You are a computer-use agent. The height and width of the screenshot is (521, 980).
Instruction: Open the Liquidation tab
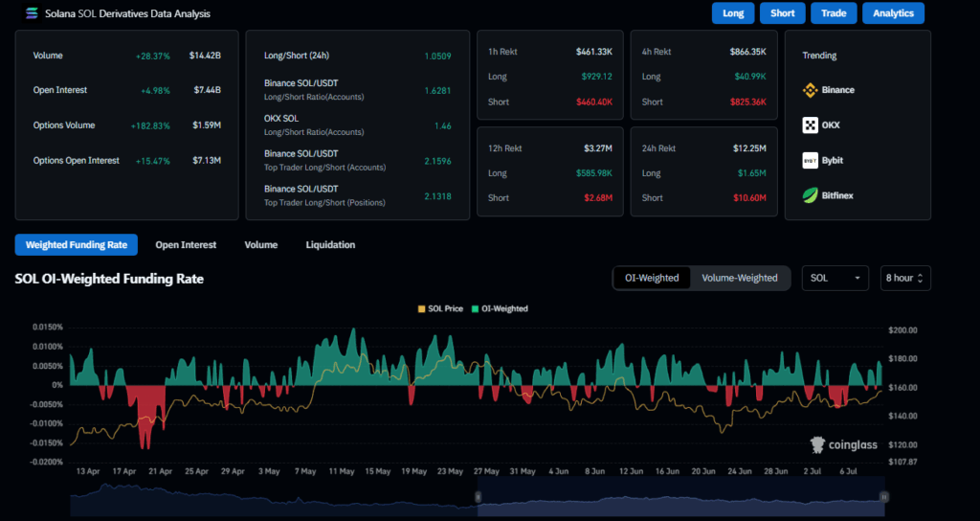pyautogui.click(x=330, y=245)
